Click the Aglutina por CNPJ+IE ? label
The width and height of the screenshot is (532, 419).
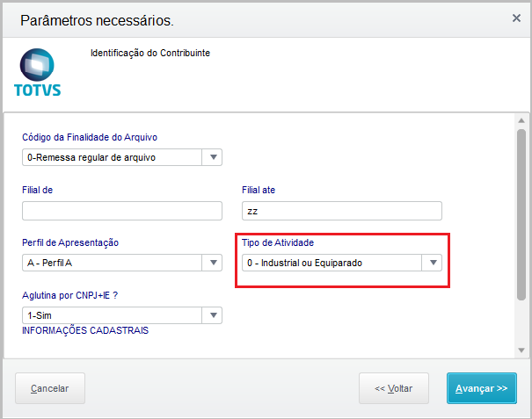click(x=70, y=295)
